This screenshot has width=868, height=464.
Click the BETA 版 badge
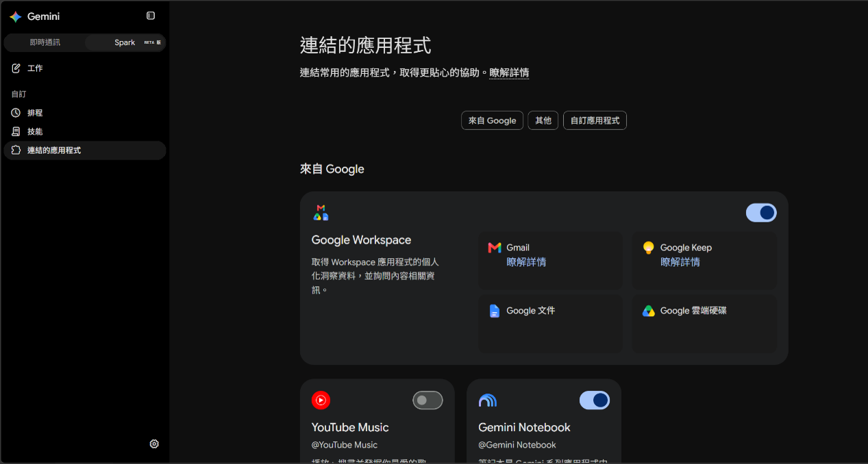point(152,42)
